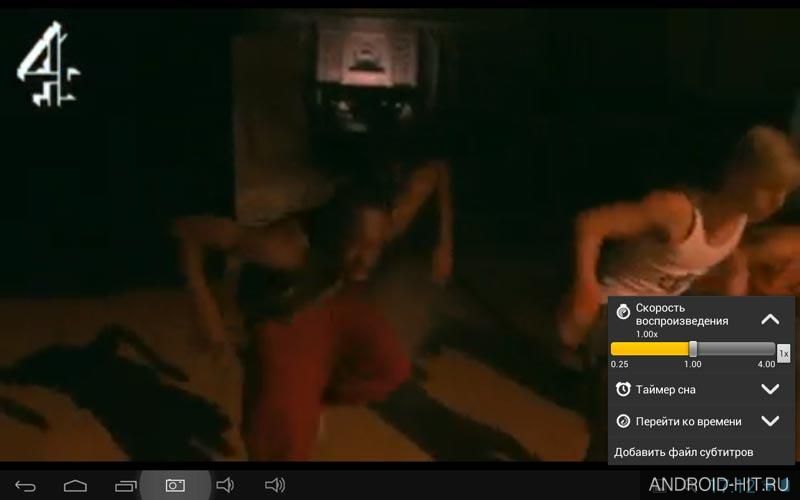Click the 4.00 maximum speed label
800x500 pixels.
point(766,364)
